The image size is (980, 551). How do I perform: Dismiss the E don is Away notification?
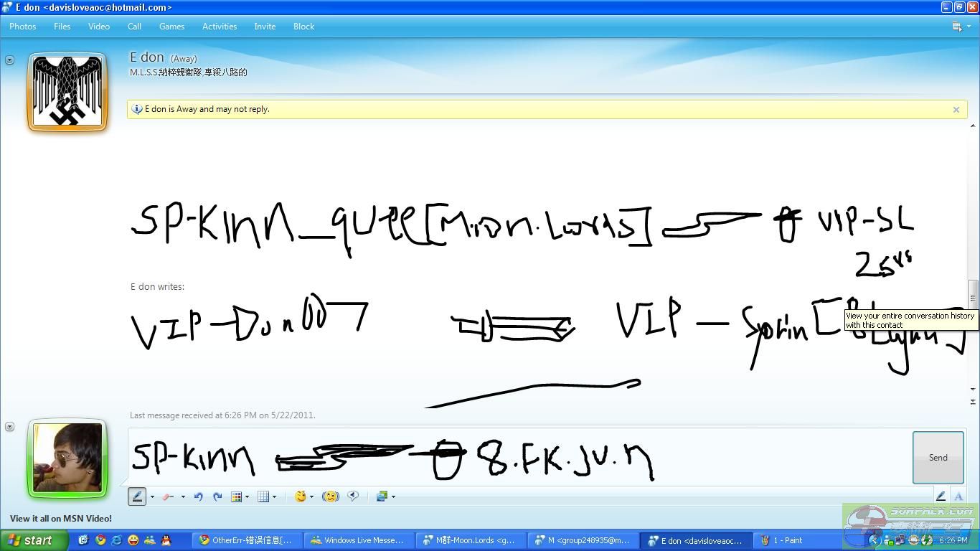pos(956,110)
